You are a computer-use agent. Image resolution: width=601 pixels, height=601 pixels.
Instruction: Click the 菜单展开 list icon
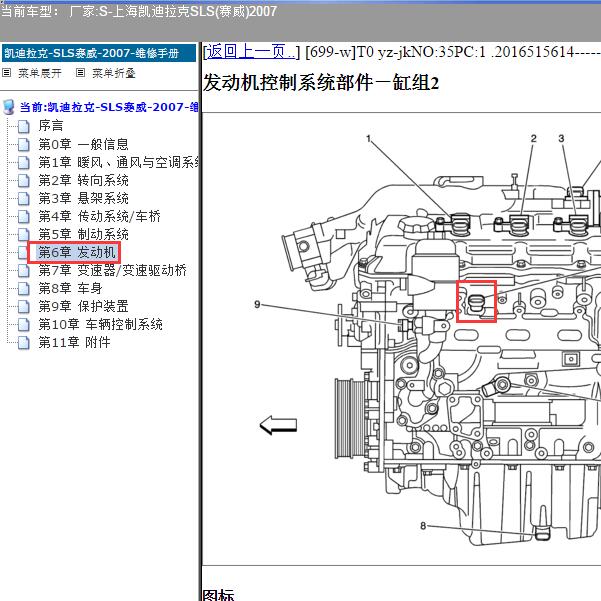[7, 72]
